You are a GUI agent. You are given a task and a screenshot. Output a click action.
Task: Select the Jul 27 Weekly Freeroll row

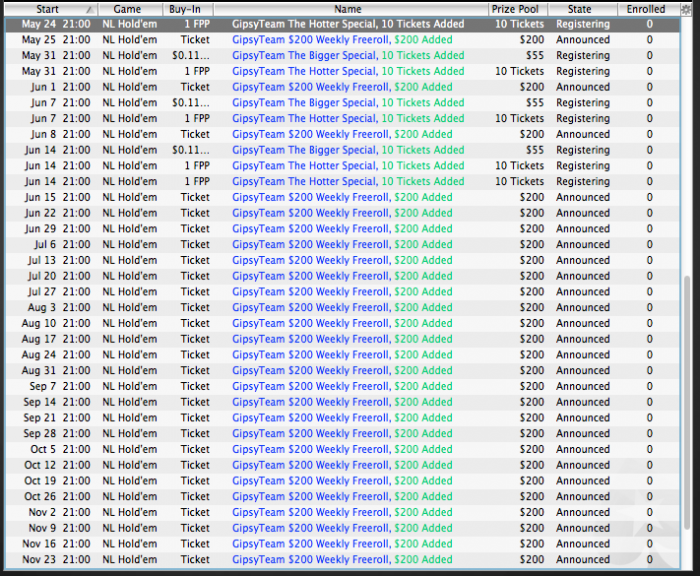342,292
